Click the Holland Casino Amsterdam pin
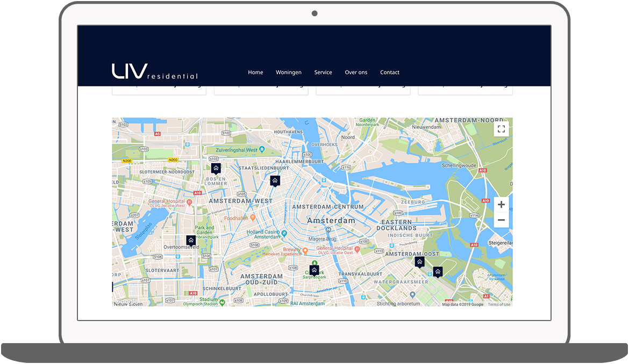This screenshot has height=364, width=629. tap(284, 233)
